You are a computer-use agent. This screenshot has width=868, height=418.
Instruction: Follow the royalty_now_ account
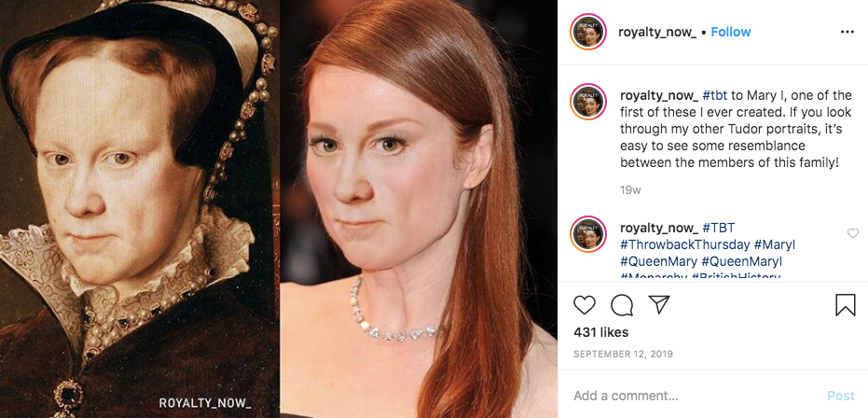pyautogui.click(x=730, y=32)
